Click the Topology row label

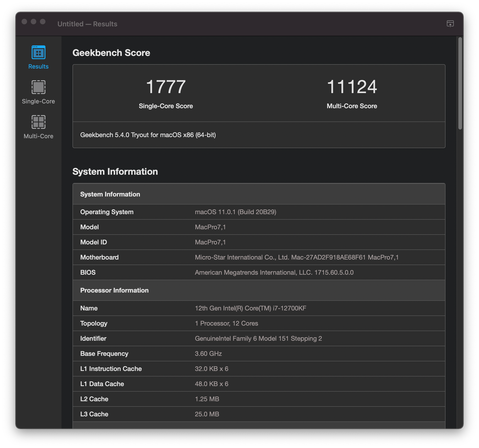pyautogui.click(x=94, y=323)
